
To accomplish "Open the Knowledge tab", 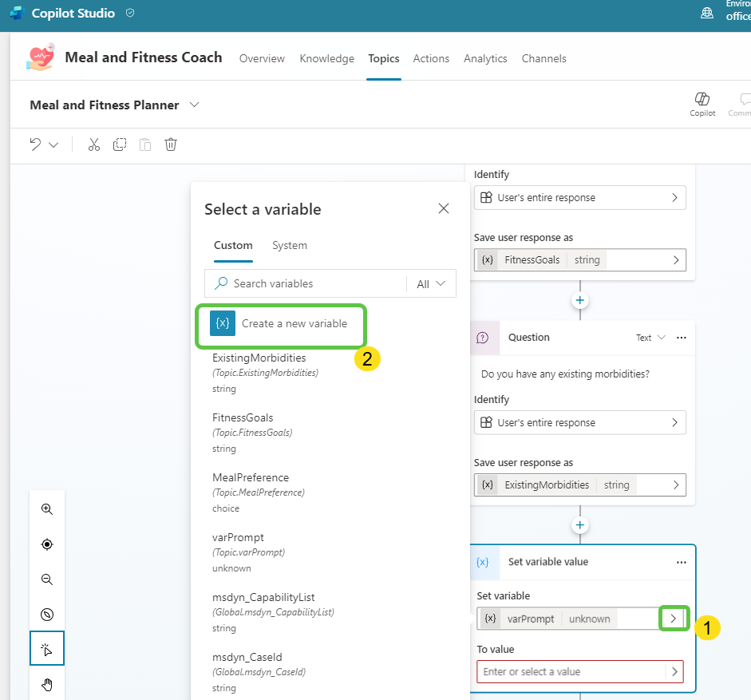I will click(326, 58).
